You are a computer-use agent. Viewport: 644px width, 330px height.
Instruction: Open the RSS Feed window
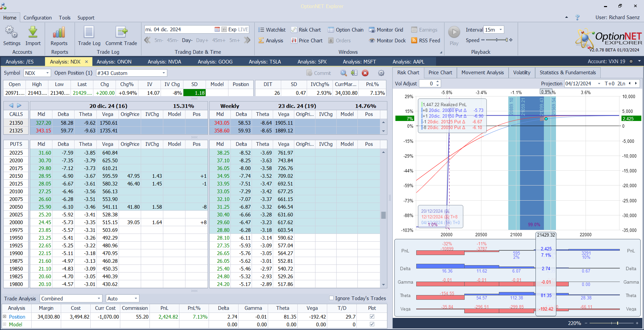pyautogui.click(x=426, y=41)
